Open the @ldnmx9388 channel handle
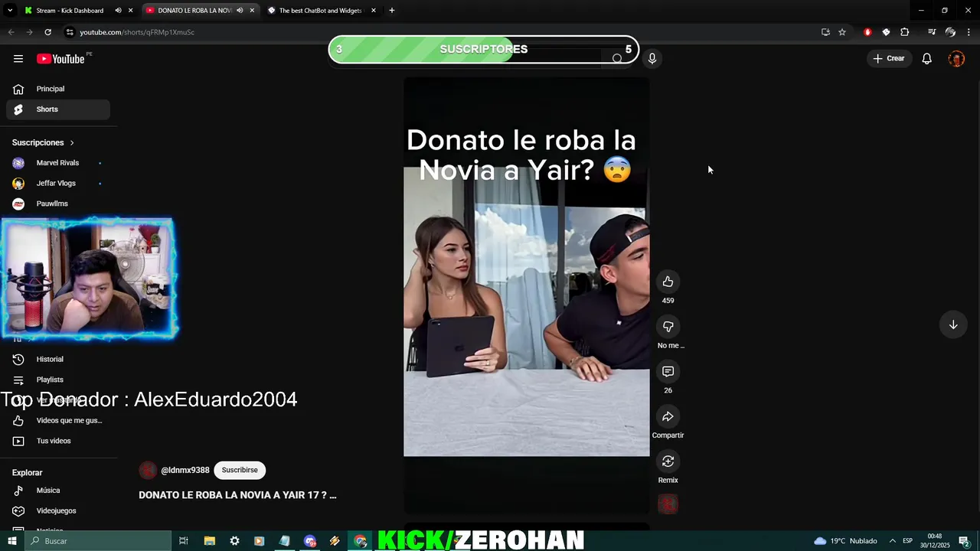The image size is (980, 551). coord(185,470)
